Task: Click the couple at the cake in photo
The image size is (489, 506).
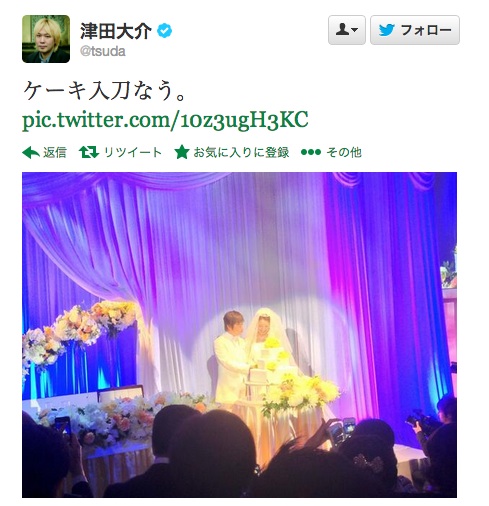Action: pos(253,357)
